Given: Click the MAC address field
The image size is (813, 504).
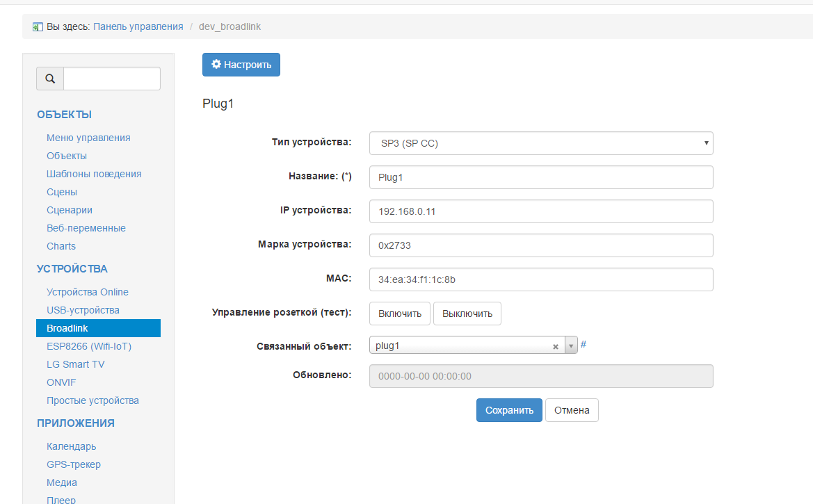Looking at the screenshot, I should (x=541, y=279).
